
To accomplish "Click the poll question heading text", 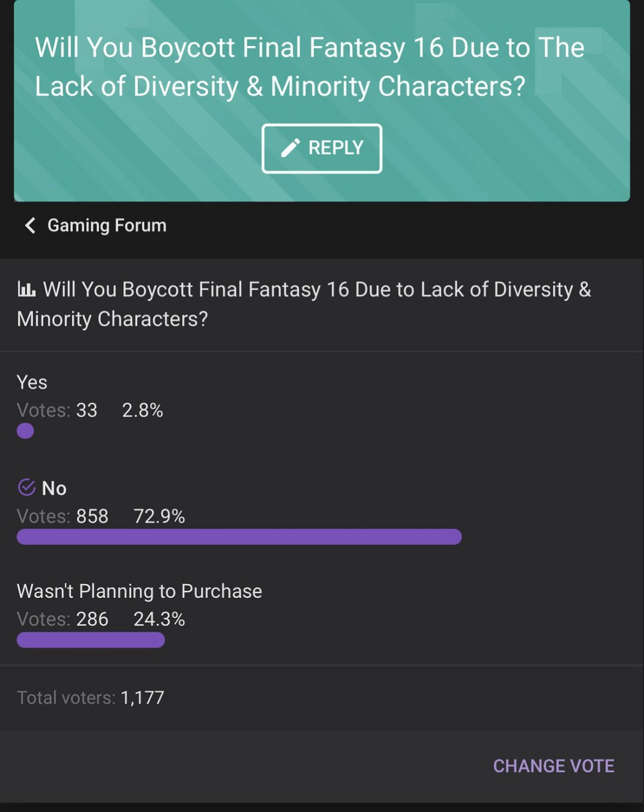I will [x=304, y=304].
